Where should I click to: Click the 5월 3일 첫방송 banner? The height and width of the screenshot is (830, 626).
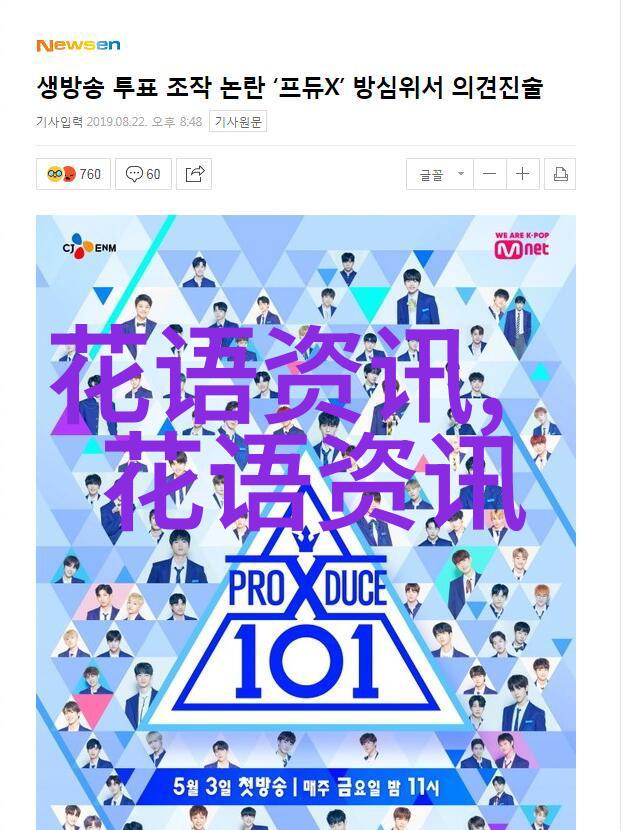click(306, 787)
